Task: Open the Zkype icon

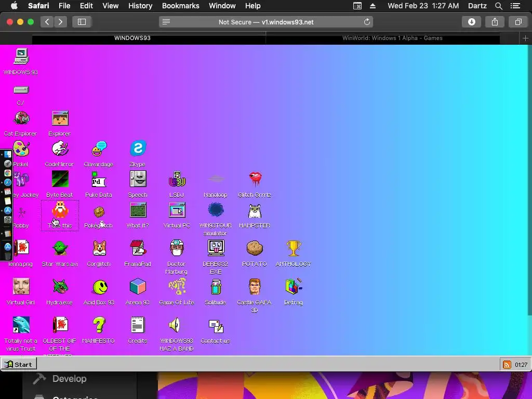Action: coord(138,148)
